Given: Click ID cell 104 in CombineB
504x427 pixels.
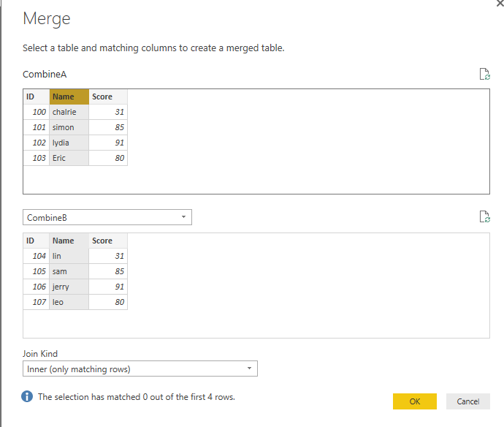Looking at the screenshot, I should tap(37, 256).
